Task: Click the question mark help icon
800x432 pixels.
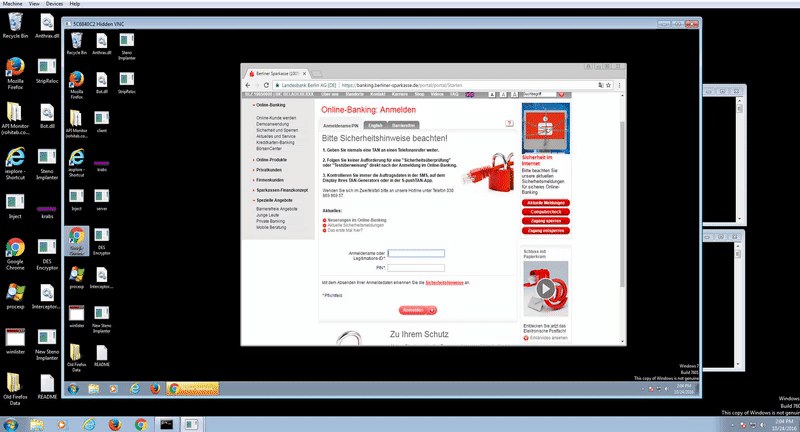Action: click(x=509, y=123)
